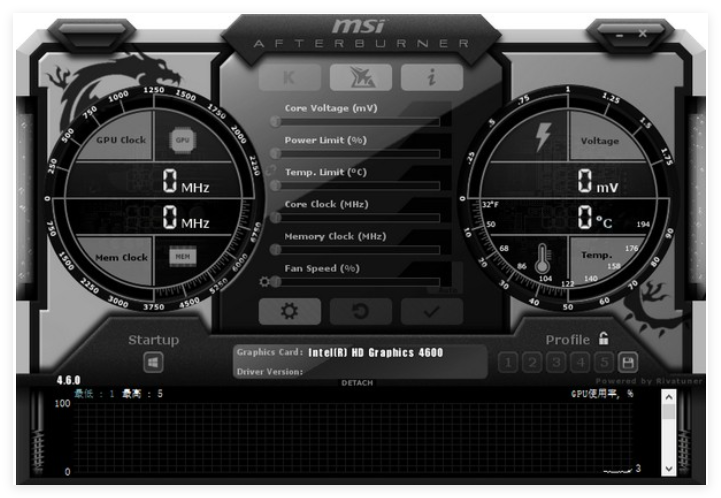Click the Driver Version label

(x=270, y=372)
